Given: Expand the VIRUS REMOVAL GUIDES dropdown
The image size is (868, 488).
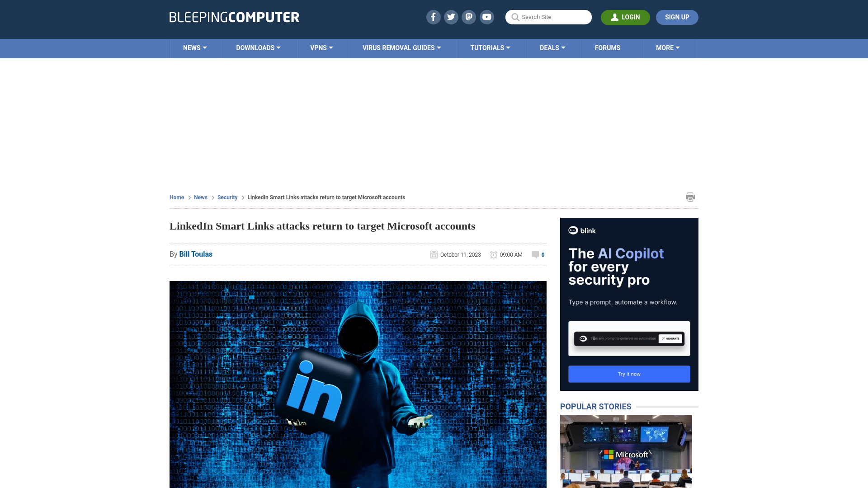Looking at the screenshot, I should coord(402,47).
